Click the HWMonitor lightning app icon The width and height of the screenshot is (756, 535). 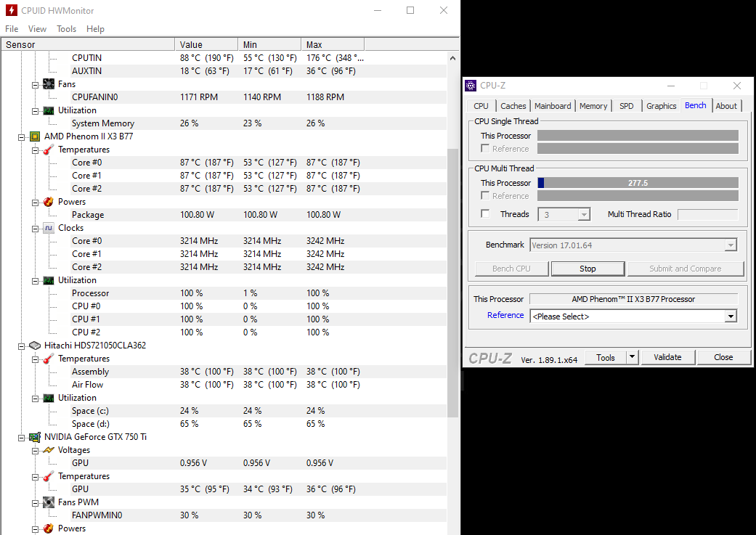tap(11, 10)
